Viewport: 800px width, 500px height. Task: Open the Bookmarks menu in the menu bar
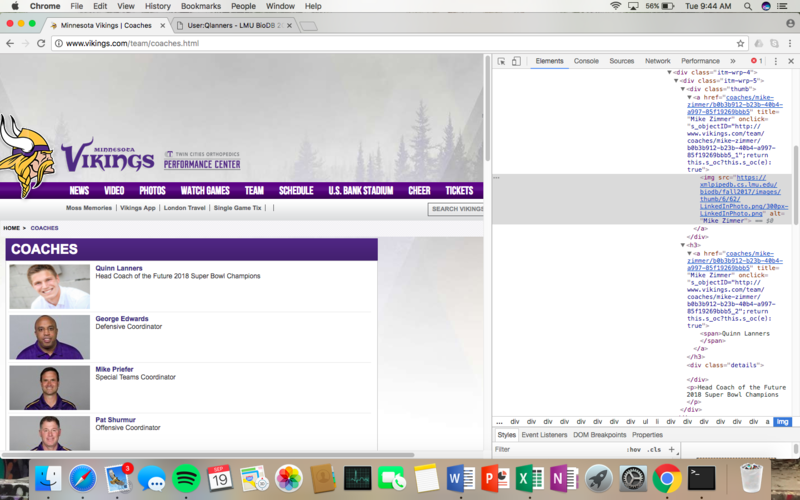point(201,6)
